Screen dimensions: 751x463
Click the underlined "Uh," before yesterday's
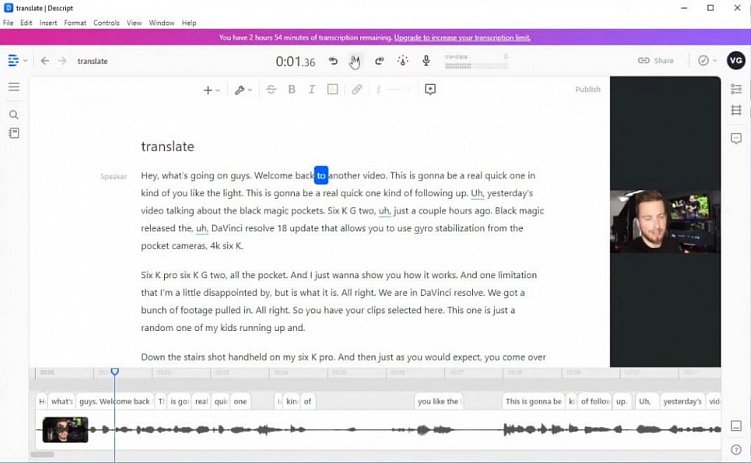tap(477, 193)
